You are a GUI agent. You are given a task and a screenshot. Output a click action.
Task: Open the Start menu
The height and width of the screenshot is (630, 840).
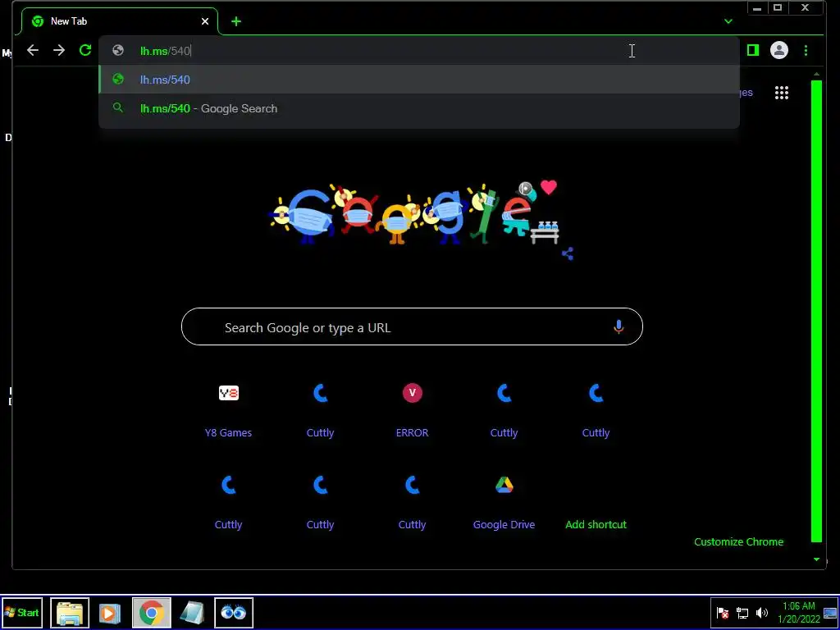pos(22,612)
